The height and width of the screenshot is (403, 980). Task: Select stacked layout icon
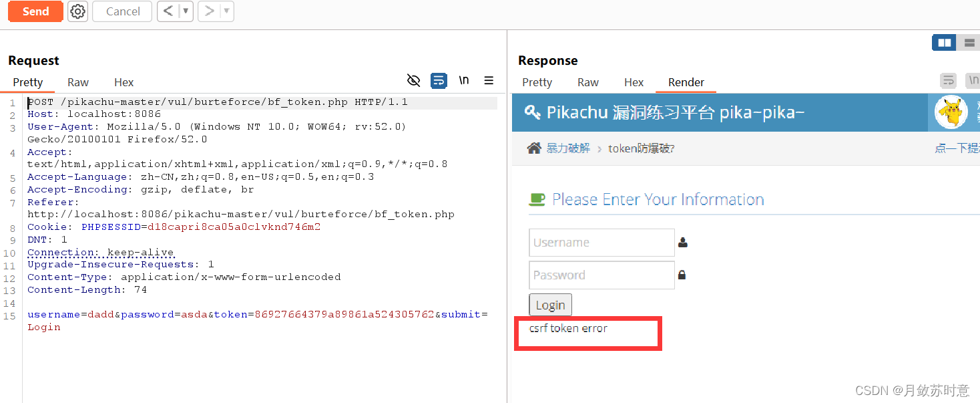tap(969, 43)
